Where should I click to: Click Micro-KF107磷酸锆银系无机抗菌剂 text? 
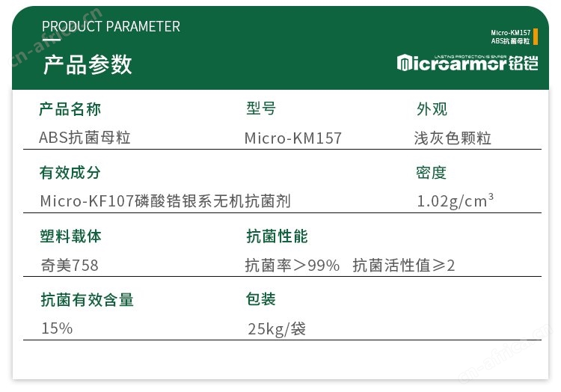pyautogui.click(x=165, y=201)
